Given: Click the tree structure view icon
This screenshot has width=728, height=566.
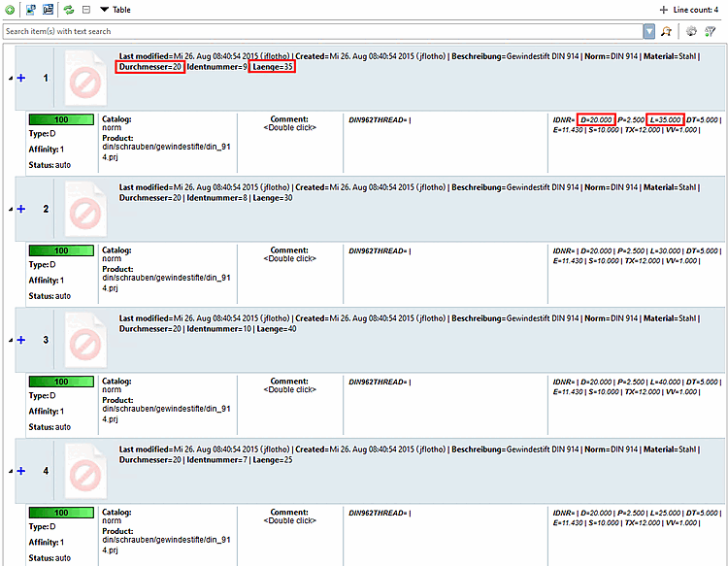Looking at the screenshot, I should click(48, 10).
